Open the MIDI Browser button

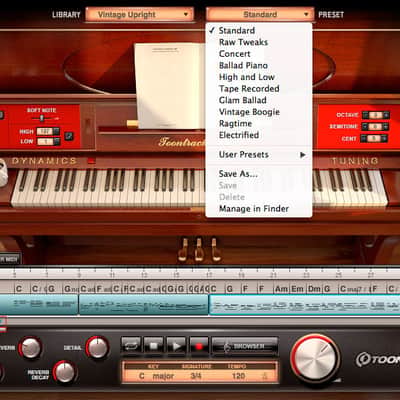coord(245,346)
